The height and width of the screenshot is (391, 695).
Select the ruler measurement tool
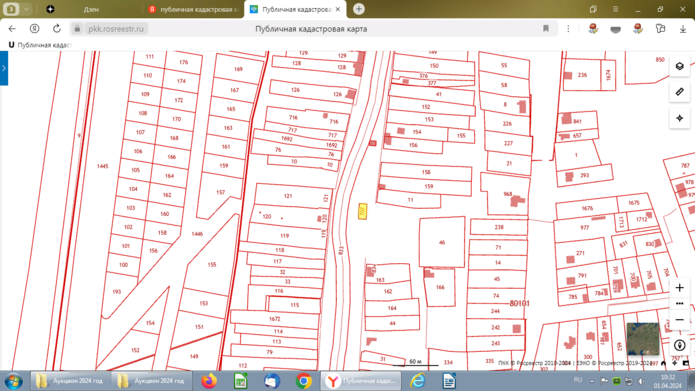pyautogui.click(x=679, y=92)
